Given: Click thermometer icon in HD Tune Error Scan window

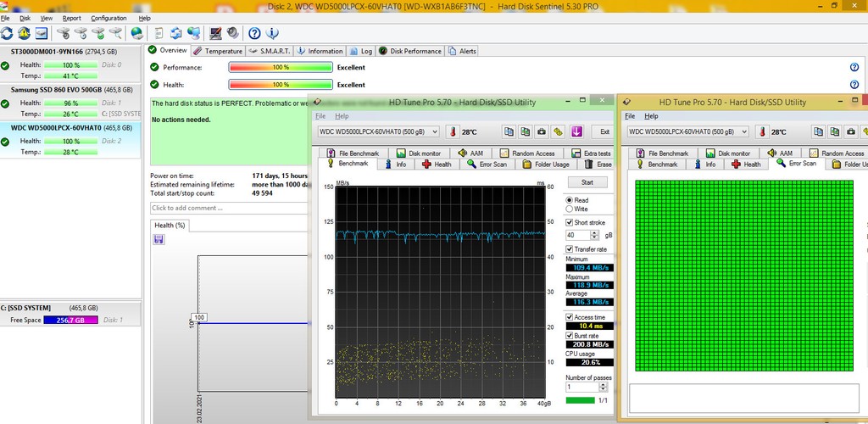Looking at the screenshot, I should pos(762,131).
